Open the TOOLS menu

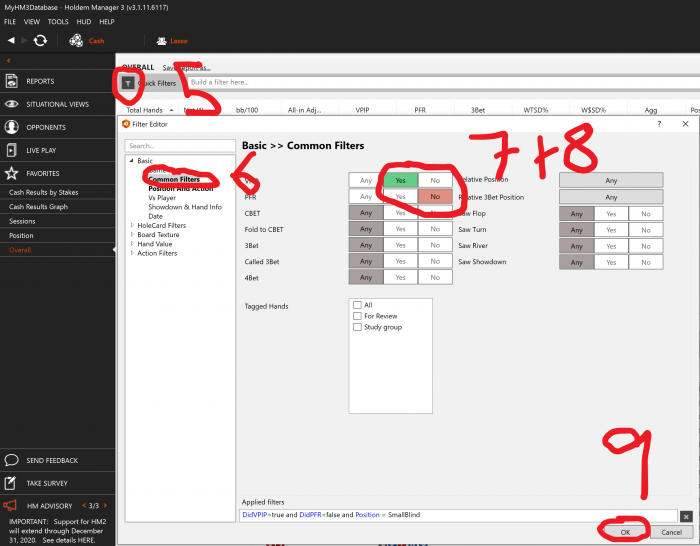(x=58, y=21)
